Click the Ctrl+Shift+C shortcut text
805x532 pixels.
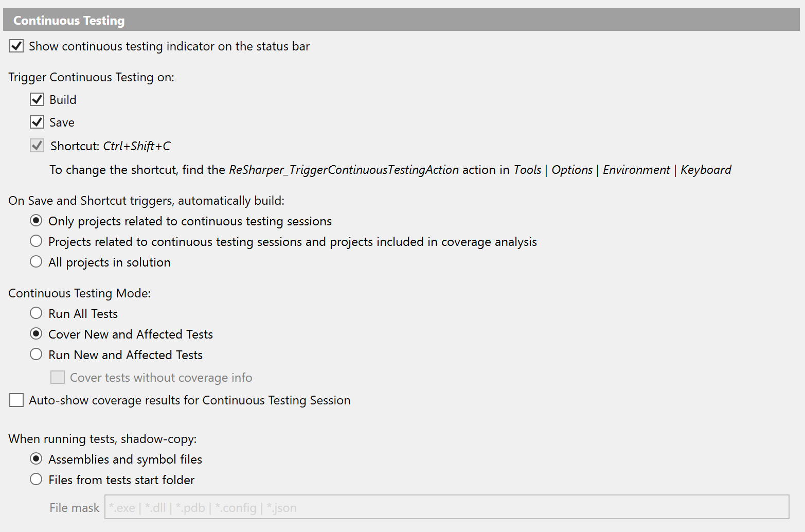point(136,146)
